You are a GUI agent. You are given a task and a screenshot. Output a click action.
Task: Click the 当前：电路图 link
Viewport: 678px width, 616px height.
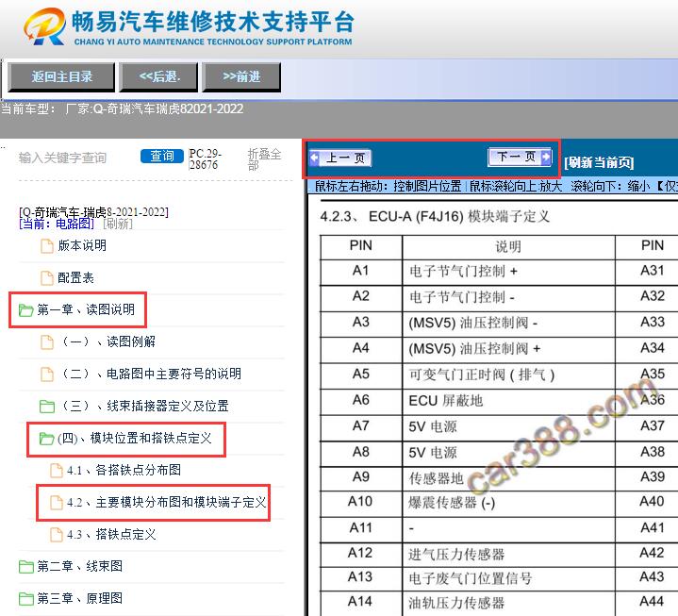57,224
